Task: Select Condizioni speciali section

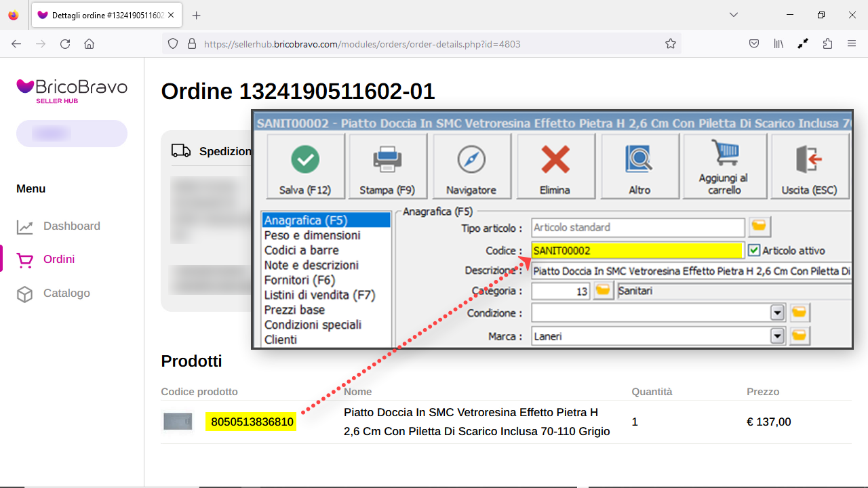Action: click(326, 325)
